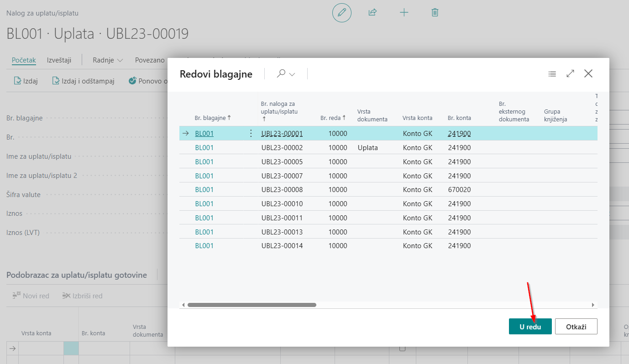Click Izbriši red in the subform

point(83,296)
